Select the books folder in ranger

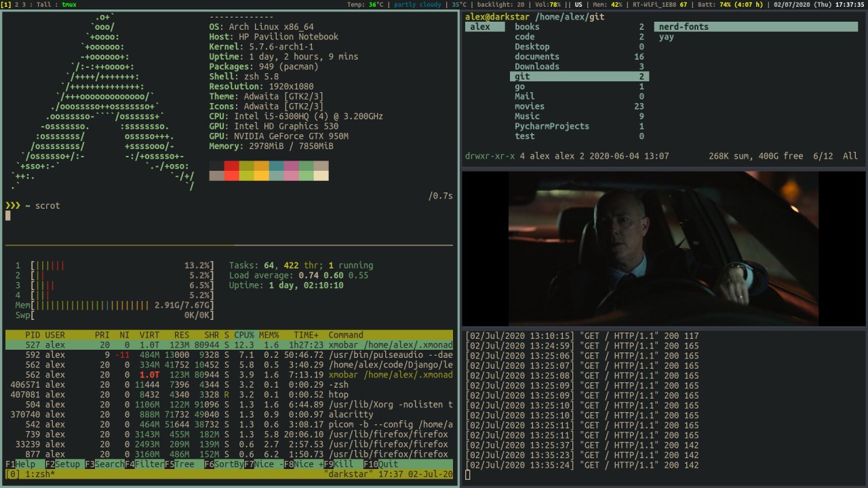click(x=579, y=27)
